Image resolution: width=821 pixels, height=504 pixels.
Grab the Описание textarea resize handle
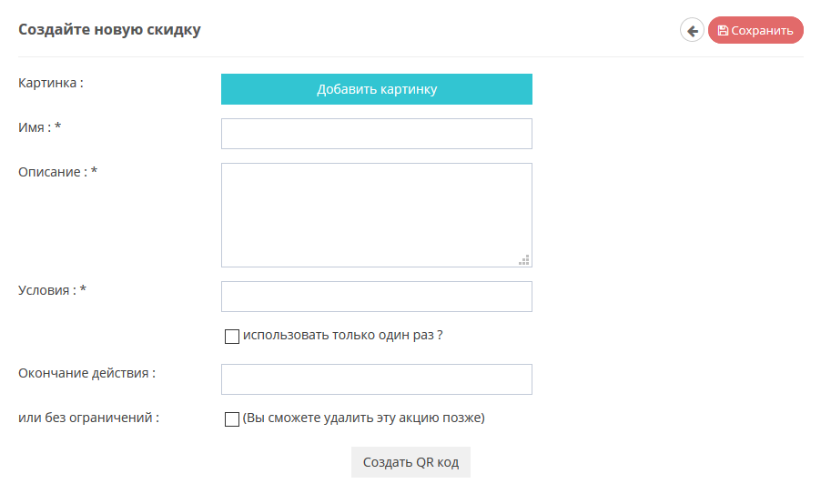524,260
